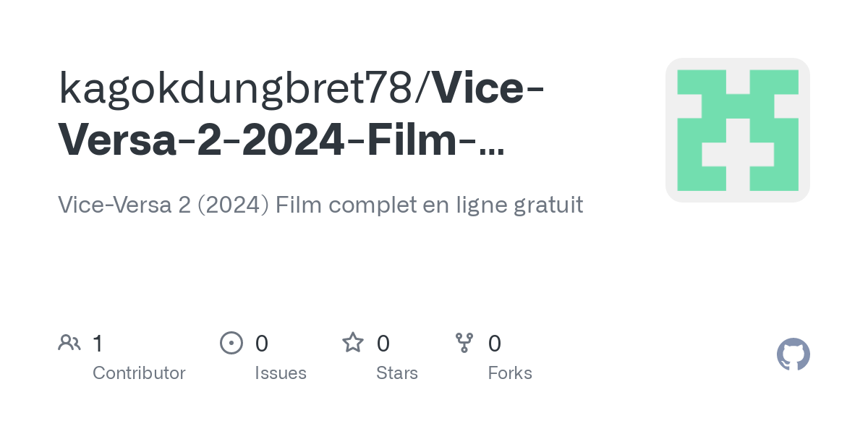Click the Issues circle icon
The width and height of the screenshot is (868, 434).
coord(231,343)
